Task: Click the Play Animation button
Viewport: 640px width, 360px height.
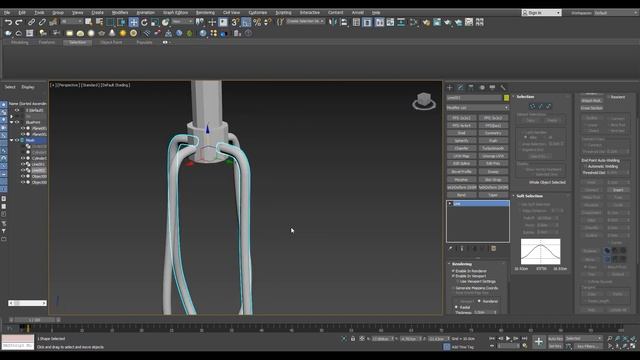Action: tap(508, 338)
